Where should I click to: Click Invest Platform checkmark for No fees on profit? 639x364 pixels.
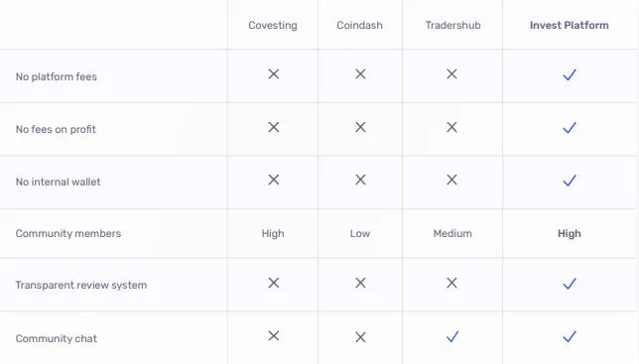[570, 128]
